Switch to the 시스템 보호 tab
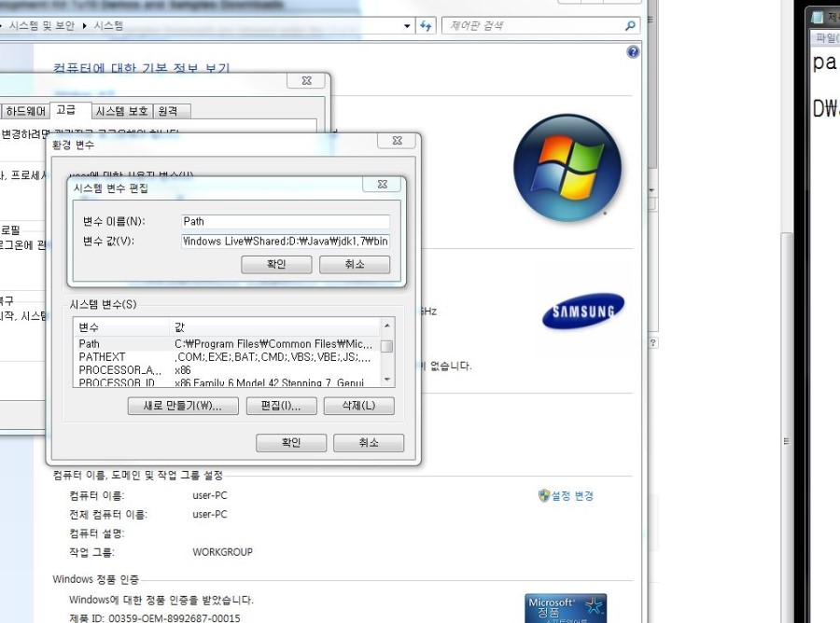 click(122, 111)
